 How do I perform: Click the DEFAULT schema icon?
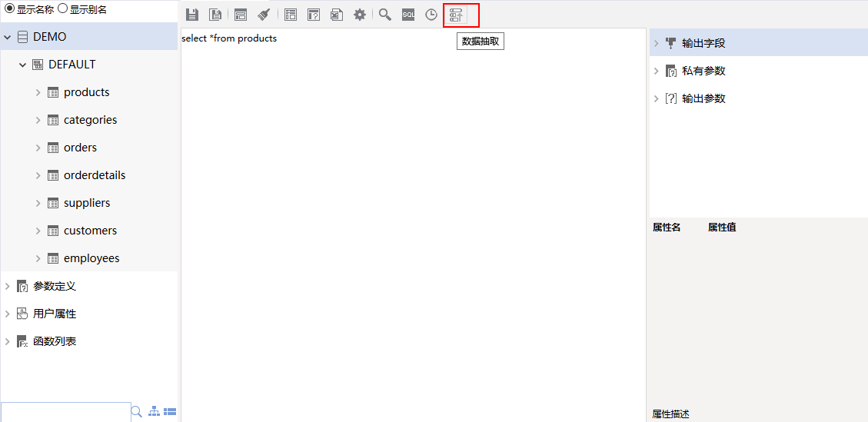38,65
